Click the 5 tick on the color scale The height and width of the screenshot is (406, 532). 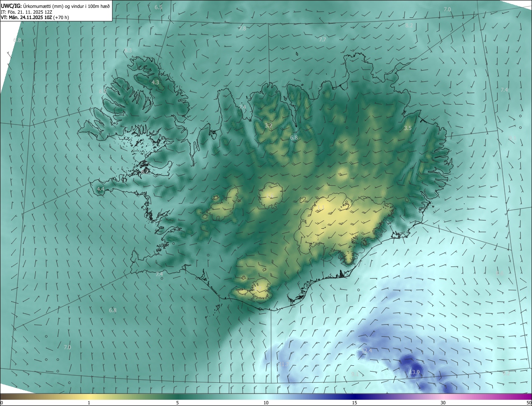pyautogui.click(x=177, y=403)
